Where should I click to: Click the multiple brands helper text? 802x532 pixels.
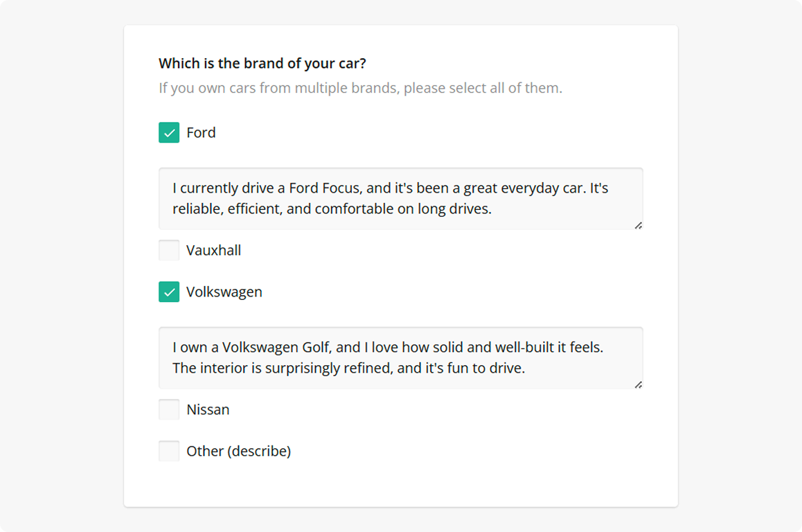click(x=360, y=87)
